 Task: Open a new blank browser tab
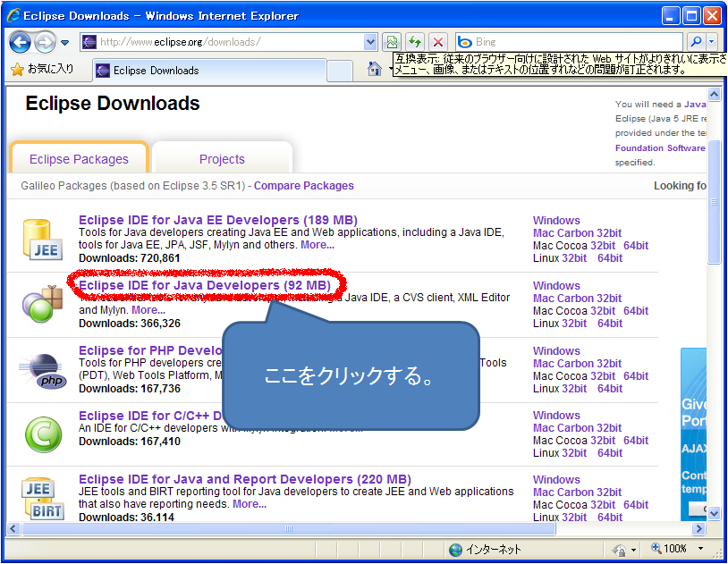(339, 71)
